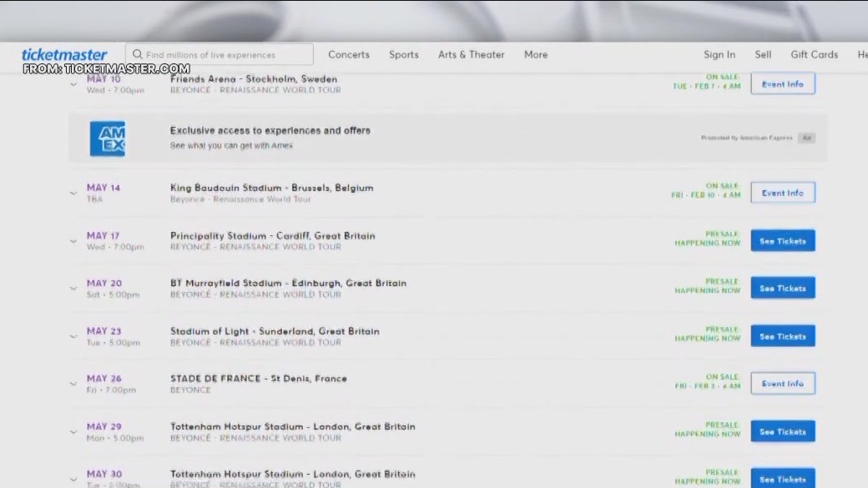The width and height of the screenshot is (868, 488).
Task: Open the Sports menu
Action: [404, 54]
